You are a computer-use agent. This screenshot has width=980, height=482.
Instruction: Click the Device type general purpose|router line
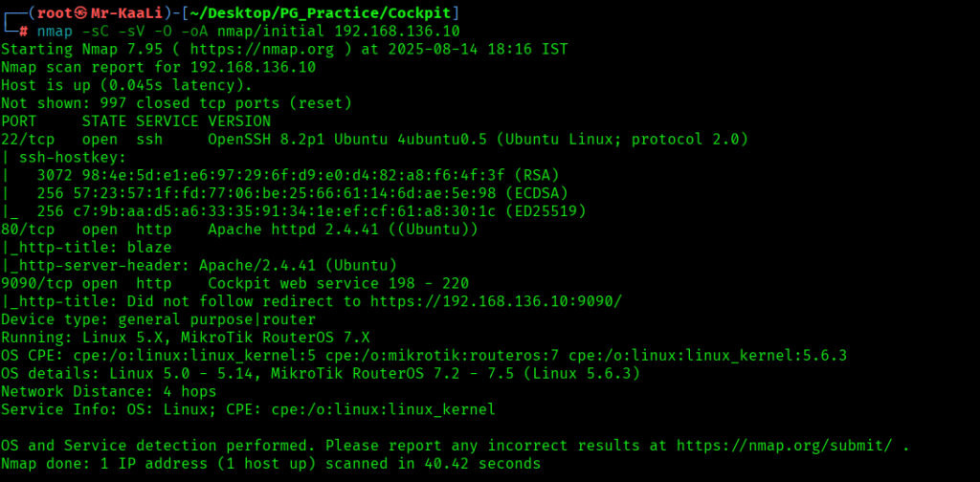coord(158,319)
